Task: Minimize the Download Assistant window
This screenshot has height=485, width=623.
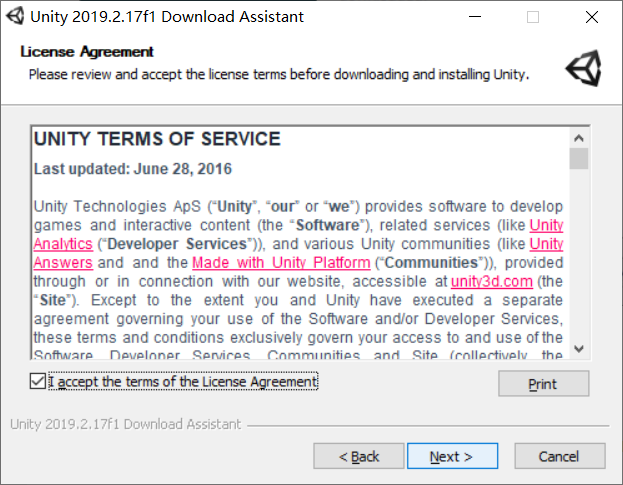Action: pos(474,17)
